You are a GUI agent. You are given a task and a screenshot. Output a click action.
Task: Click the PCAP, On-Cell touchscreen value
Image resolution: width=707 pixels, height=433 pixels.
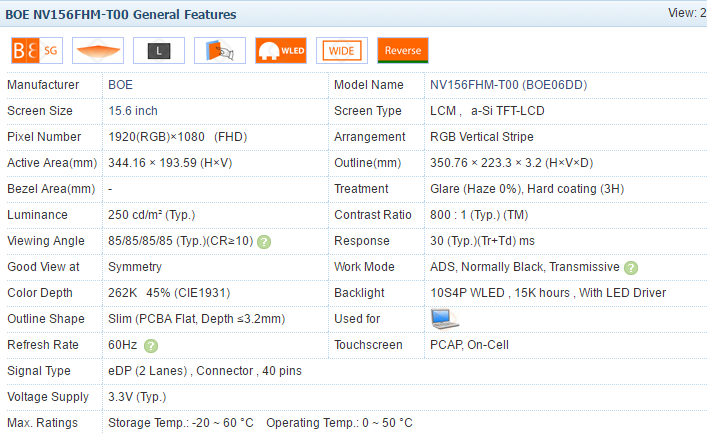click(x=469, y=345)
